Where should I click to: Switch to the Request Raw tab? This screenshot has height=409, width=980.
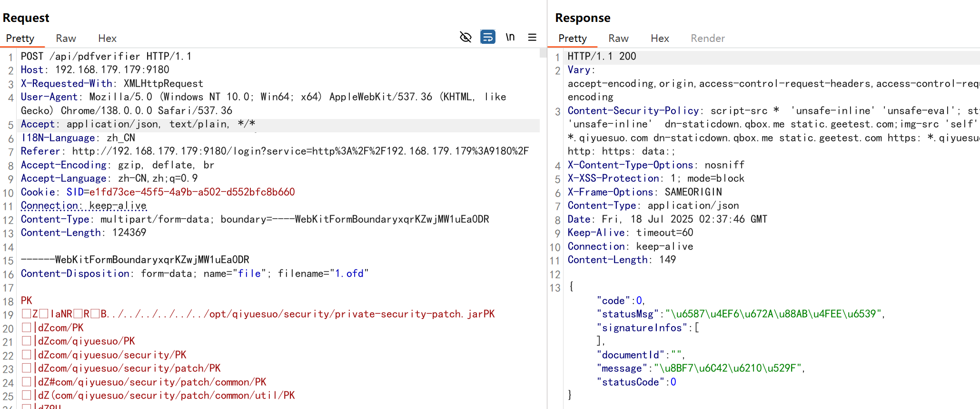[x=66, y=39]
